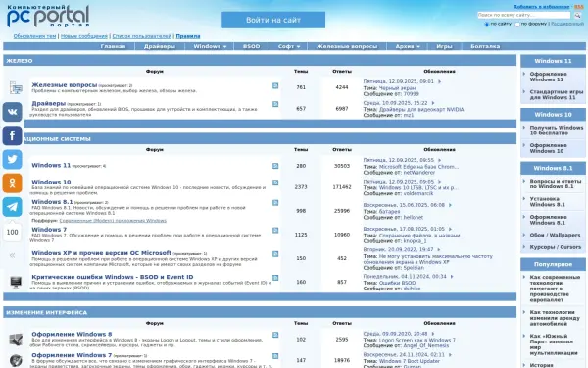Open RSS icon in Оформление Windows 7 row

point(275,356)
